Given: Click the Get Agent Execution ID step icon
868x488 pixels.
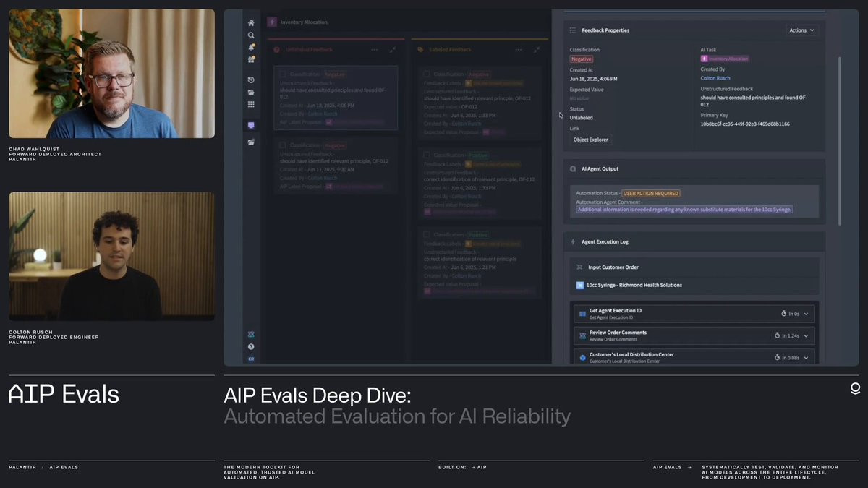Looking at the screenshot, I should 582,314.
